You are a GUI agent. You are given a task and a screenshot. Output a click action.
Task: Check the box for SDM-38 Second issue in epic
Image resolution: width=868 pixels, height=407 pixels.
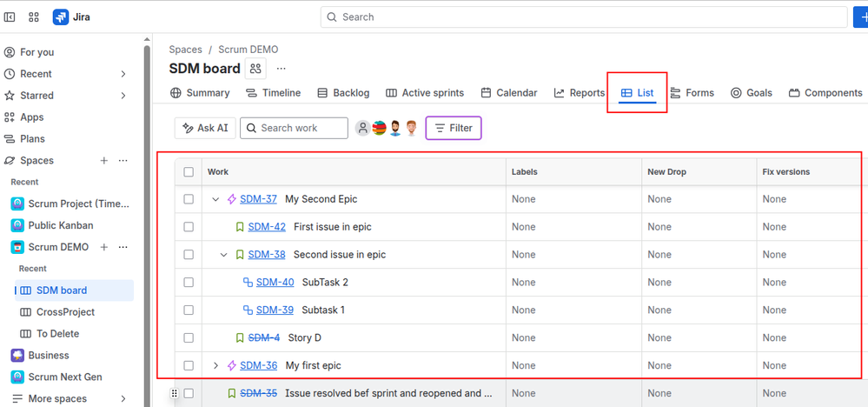click(x=189, y=254)
